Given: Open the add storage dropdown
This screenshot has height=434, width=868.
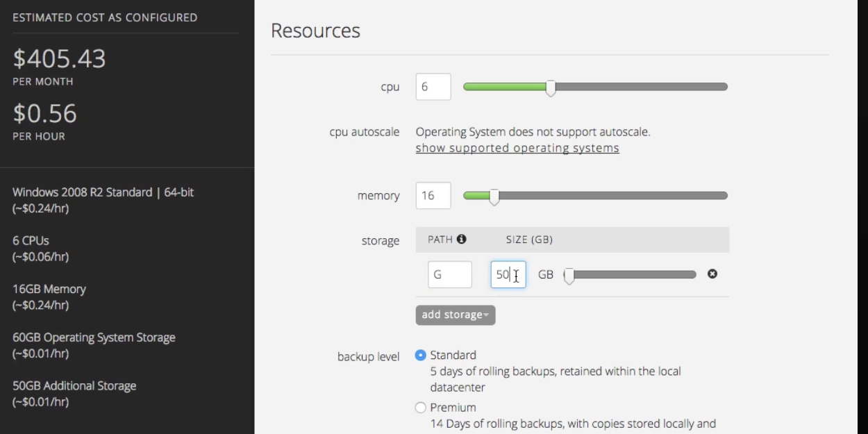Looking at the screenshot, I should click(x=456, y=315).
